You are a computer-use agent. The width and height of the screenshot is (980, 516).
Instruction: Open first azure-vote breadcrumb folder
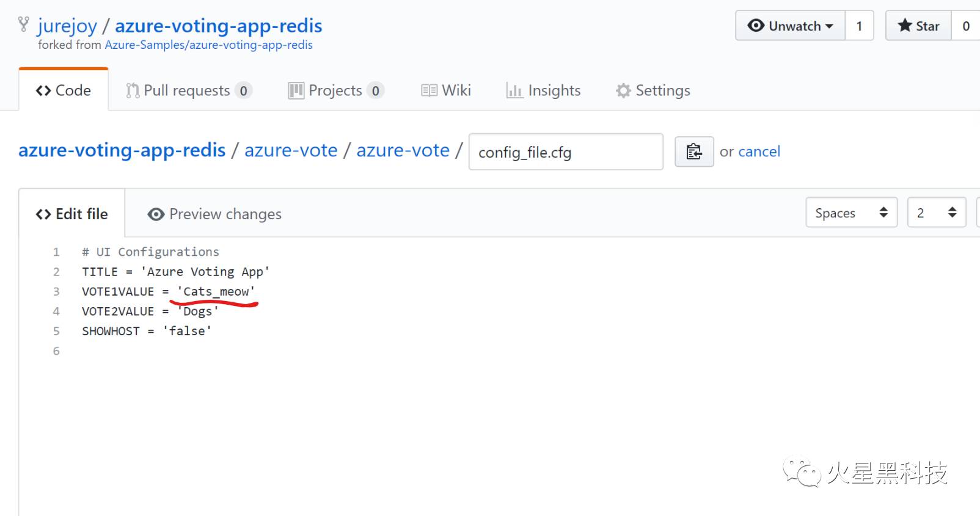[x=291, y=150]
